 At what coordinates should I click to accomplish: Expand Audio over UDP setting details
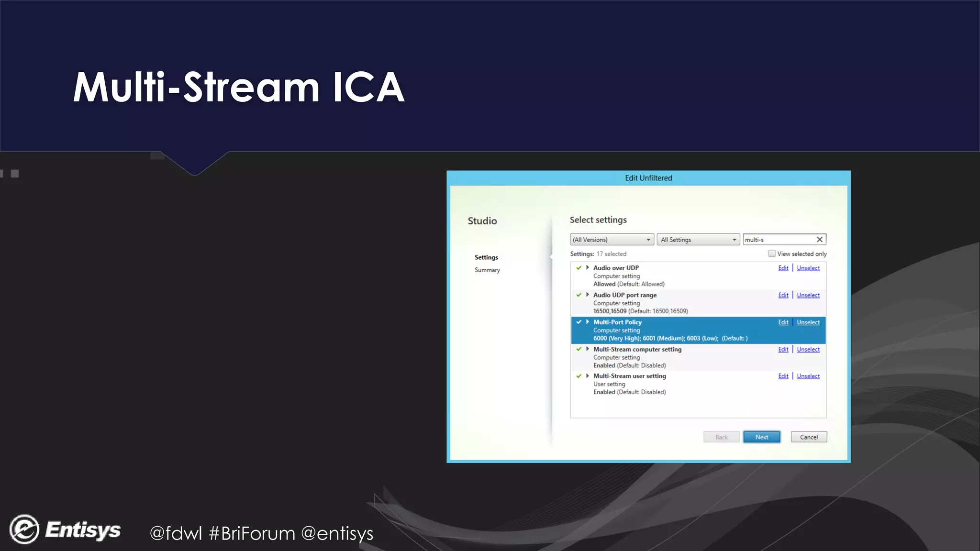click(588, 268)
